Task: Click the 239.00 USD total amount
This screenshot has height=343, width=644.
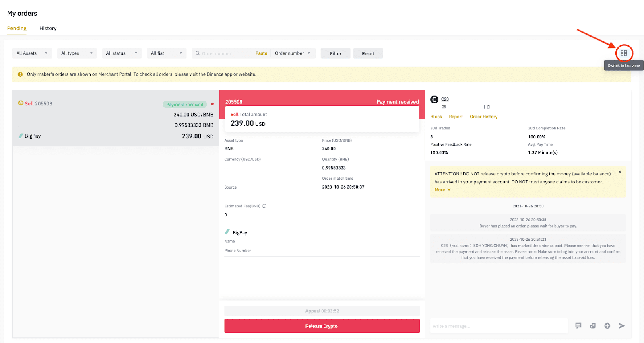Action: click(248, 123)
